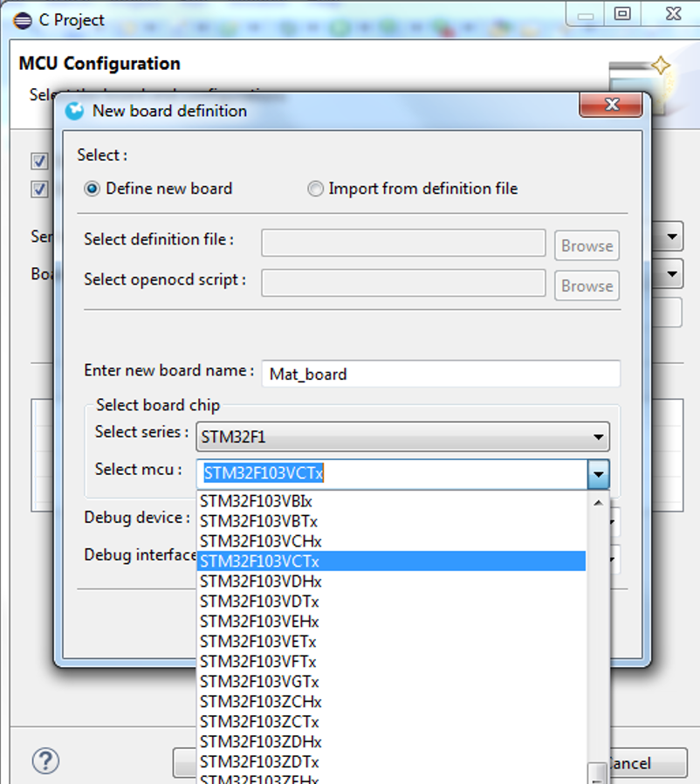Toggle the first checkbox in MCU Configuration
Screen dimensions: 700x784
coord(39,161)
